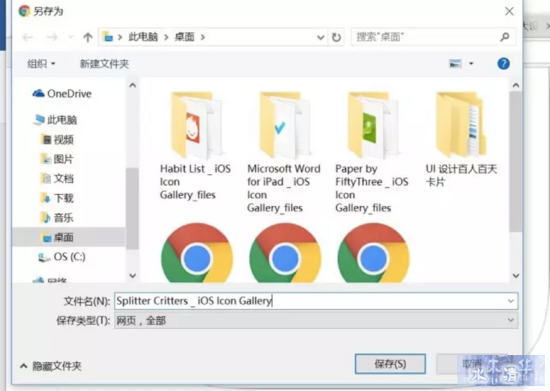Click the 保存(S) button
The width and height of the screenshot is (550, 391).
(x=390, y=364)
